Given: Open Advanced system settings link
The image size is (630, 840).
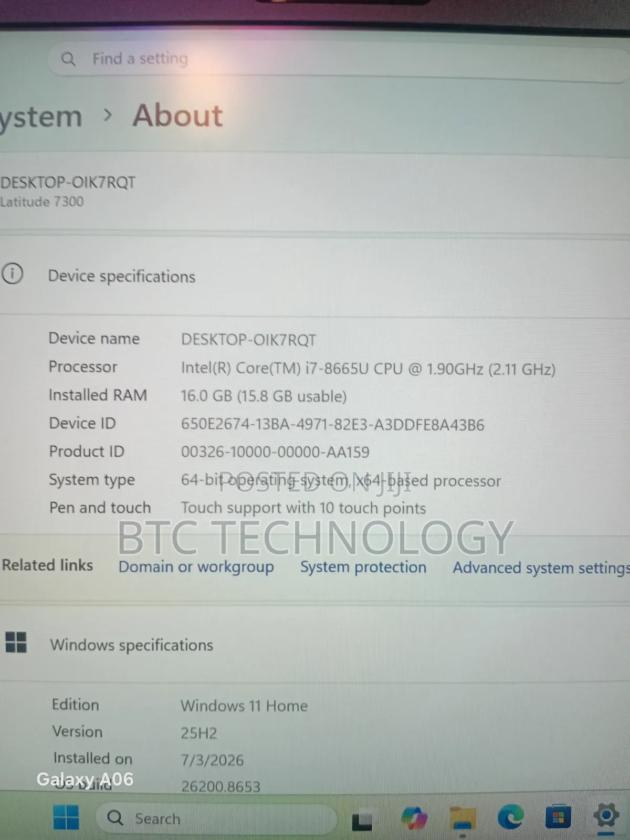Looking at the screenshot, I should [541, 568].
